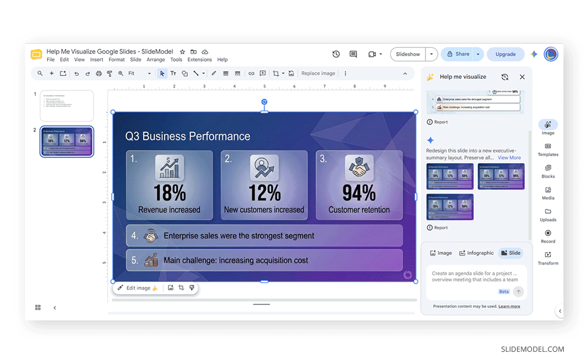Close the Help me visualize panel
The image size is (588, 364).
[x=522, y=77]
